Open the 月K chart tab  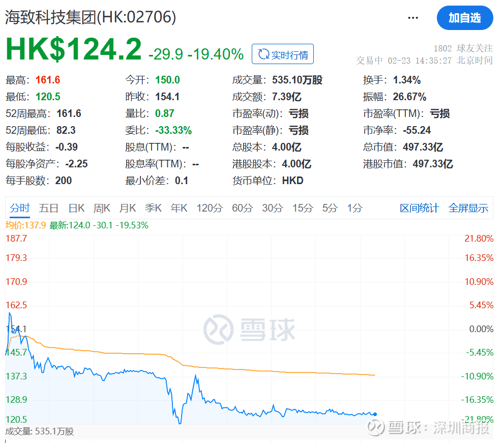point(128,208)
